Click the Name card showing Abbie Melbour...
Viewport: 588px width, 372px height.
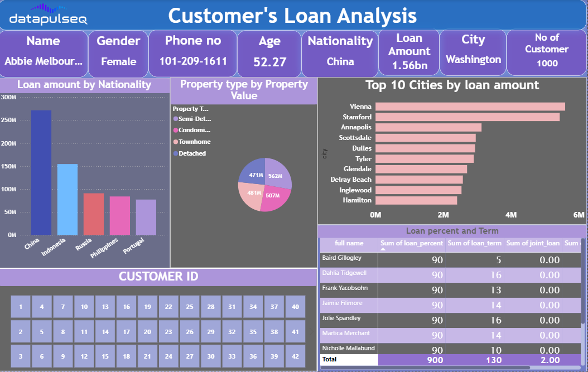[44, 54]
